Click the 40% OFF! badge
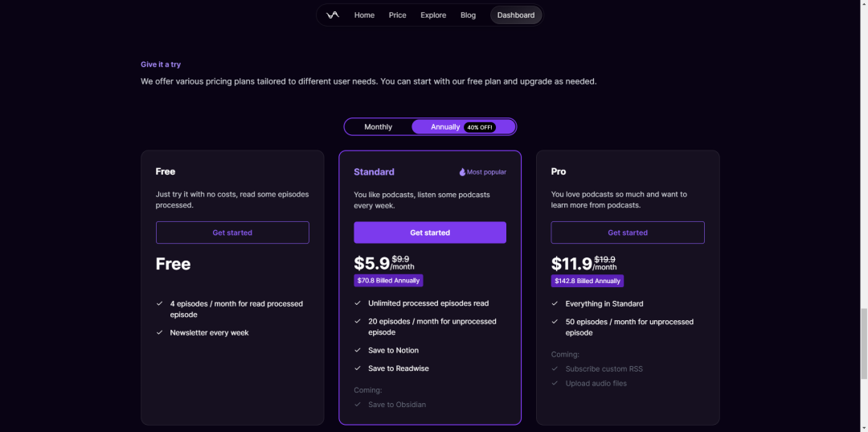The width and height of the screenshot is (868, 432). click(x=479, y=127)
